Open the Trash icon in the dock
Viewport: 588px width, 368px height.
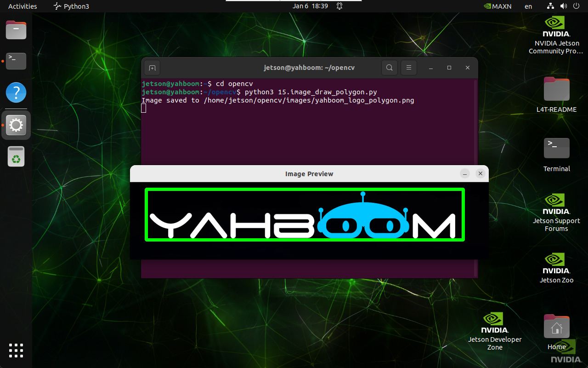(x=16, y=156)
